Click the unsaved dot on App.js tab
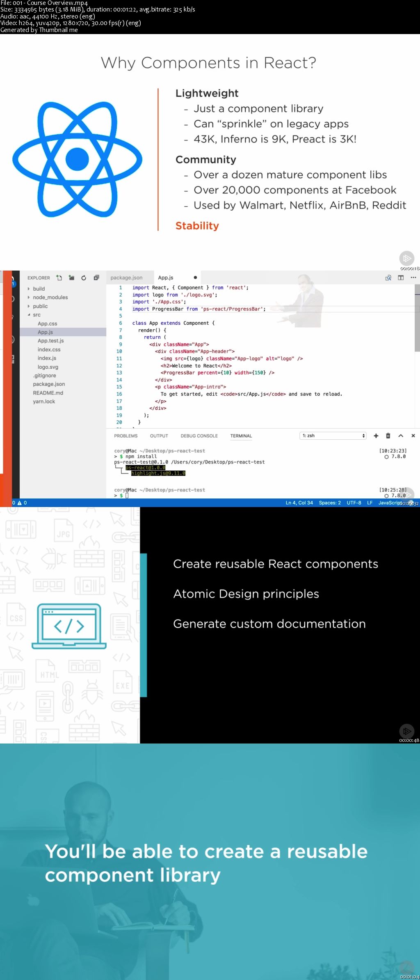 (x=195, y=278)
